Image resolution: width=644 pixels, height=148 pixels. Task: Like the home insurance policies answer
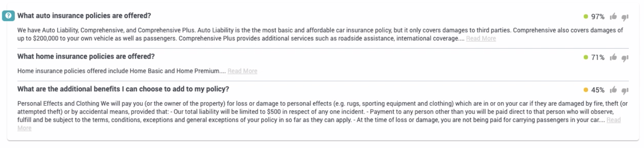pos(613,57)
